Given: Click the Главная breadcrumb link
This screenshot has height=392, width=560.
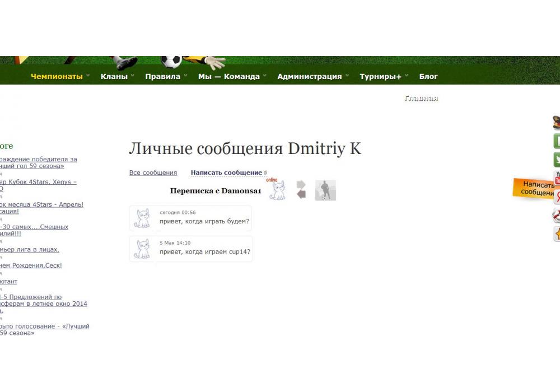Looking at the screenshot, I should point(421,99).
